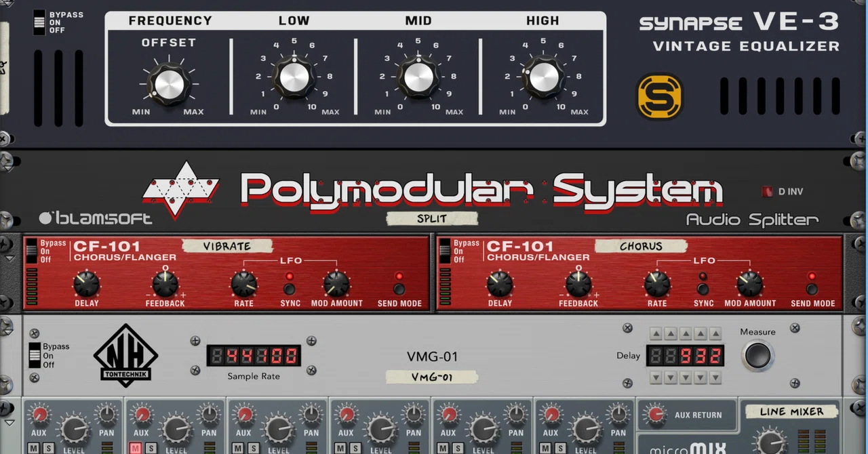The image size is (868, 454).
Task: Toggle the VIBRATE CF-101 bypass switch
Action: (x=31, y=252)
